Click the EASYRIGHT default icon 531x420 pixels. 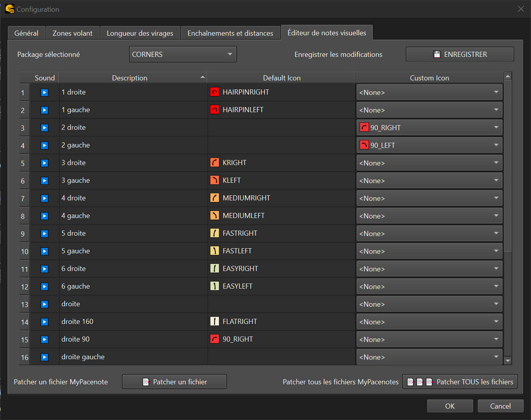coord(215,269)
